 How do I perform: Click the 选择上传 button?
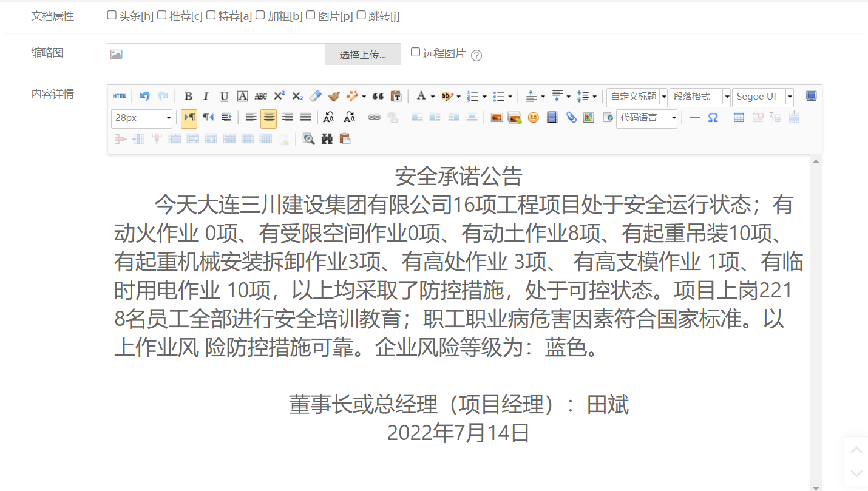coord(363,55)
